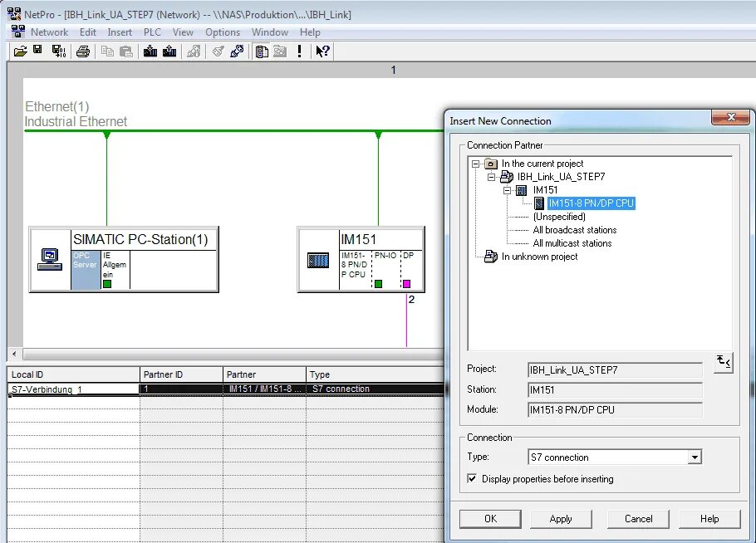
Task: Open the Window menu
Action: (269, 32)
